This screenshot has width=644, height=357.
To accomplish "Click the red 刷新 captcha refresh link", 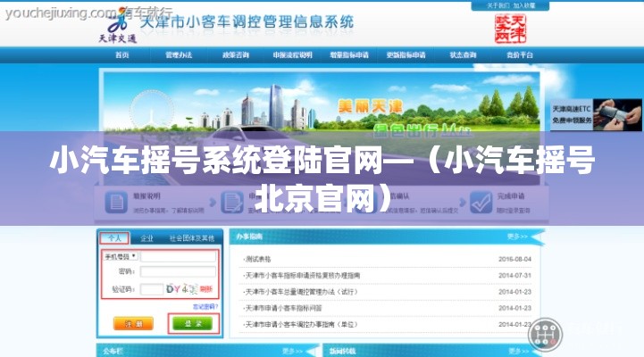I will click(x=206, y=289).
